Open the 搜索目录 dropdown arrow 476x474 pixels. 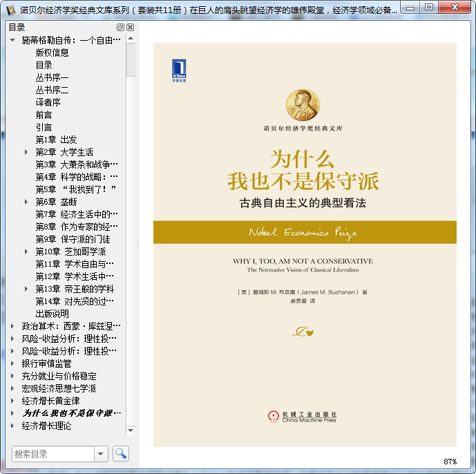[101, 454]
